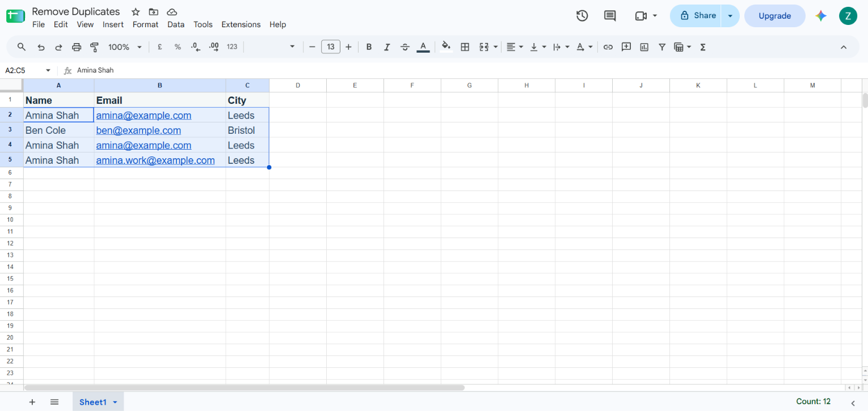The image size is (868, 411).
Task: Select the Paint format roller icon
Action: [x=95, y=47]
